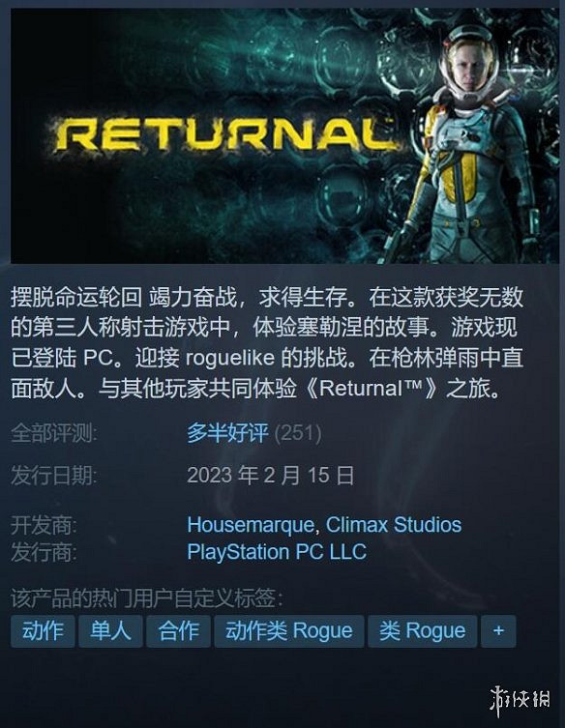Select the 合作 tag
Viewport: 565px width, 728px height.
178,631
